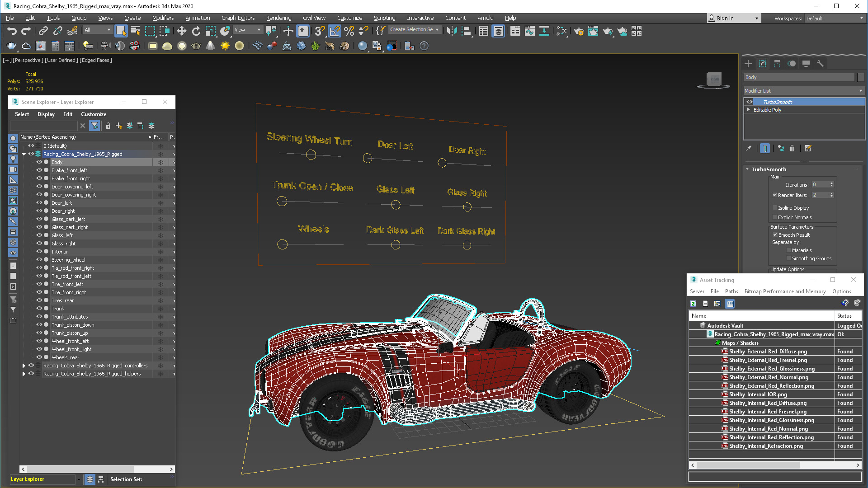Open Customize menu in Scene Explorer
This screenshot has width=868, height=488.
pos(94,114)
